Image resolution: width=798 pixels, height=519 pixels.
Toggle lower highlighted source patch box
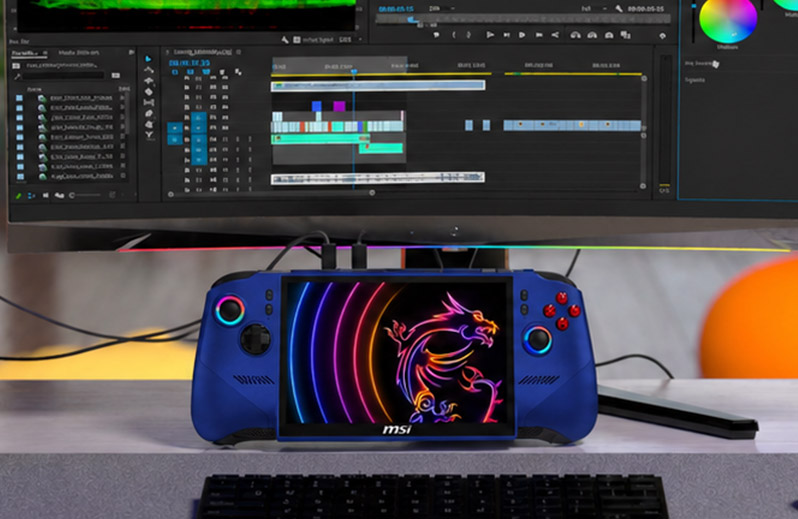tap(175, 139)
